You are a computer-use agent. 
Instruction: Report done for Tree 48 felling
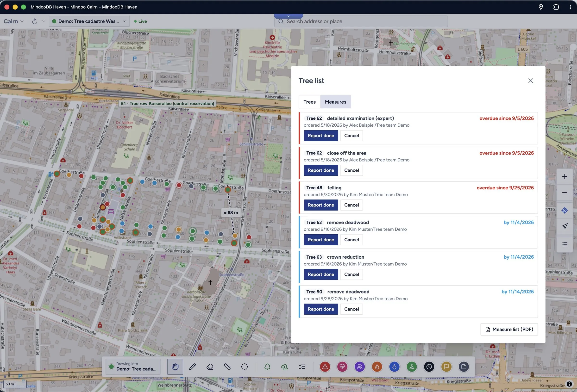[x=321, y=205]
